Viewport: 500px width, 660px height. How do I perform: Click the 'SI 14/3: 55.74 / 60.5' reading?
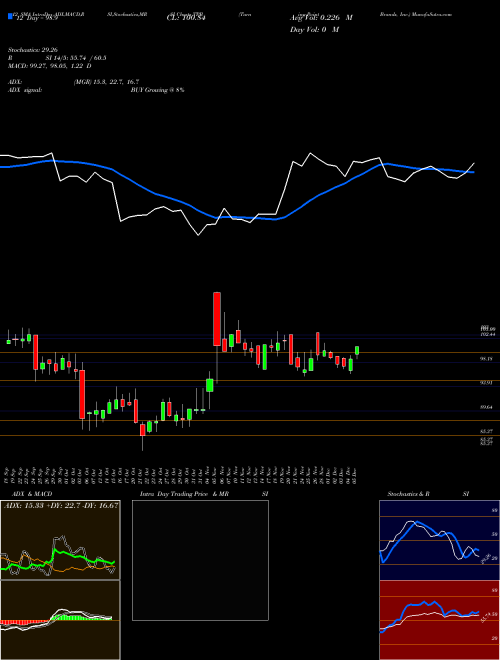pyautogui.click(x=76, y=58)
